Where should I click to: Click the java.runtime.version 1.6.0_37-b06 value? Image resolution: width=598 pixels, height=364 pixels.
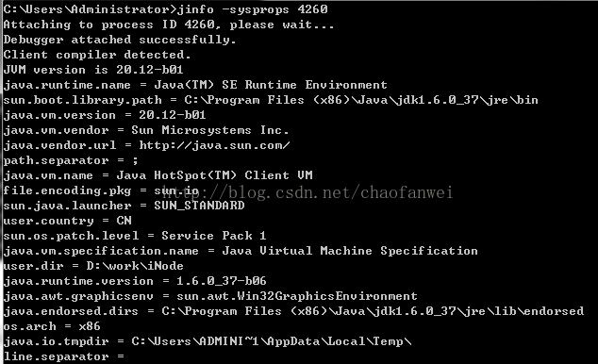coord(222,281)
